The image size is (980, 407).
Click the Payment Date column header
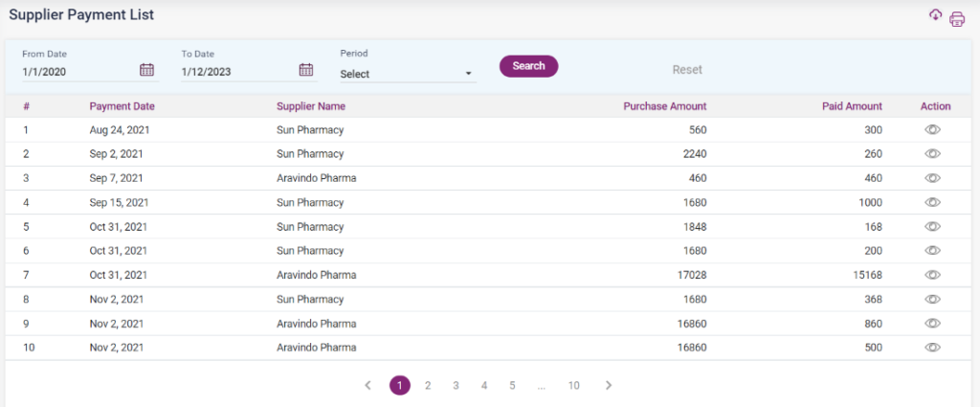122,106
